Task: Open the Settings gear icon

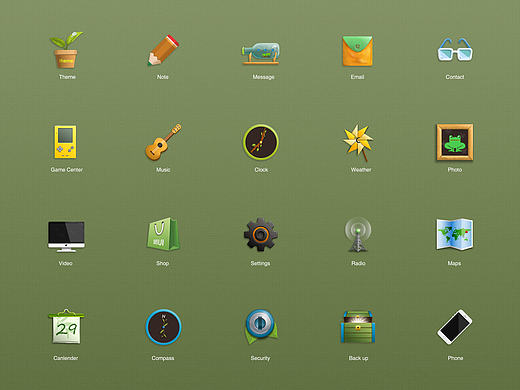Action: pyautogui.click(x=261, y=235)
